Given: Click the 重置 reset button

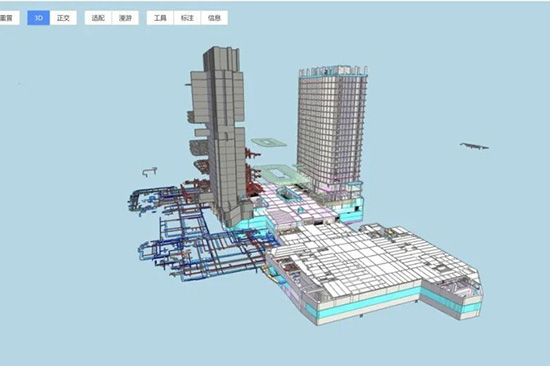Looking at the screenshot, I should pos(8,18).
